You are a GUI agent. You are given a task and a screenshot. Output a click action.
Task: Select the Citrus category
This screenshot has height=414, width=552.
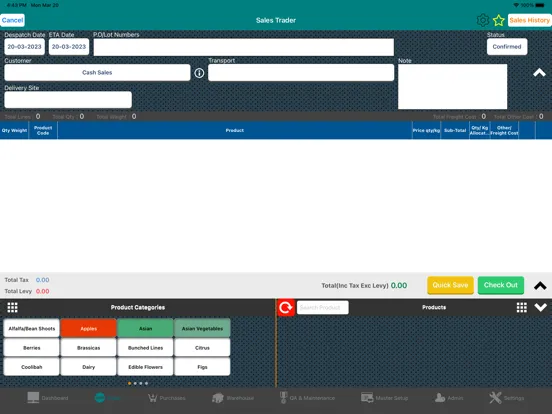[202, 348]
